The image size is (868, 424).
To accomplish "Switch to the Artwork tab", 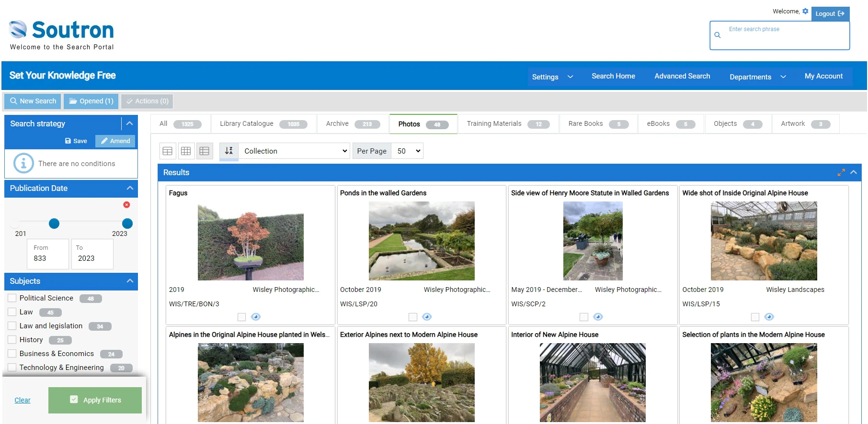I will [x=805, y=124].
